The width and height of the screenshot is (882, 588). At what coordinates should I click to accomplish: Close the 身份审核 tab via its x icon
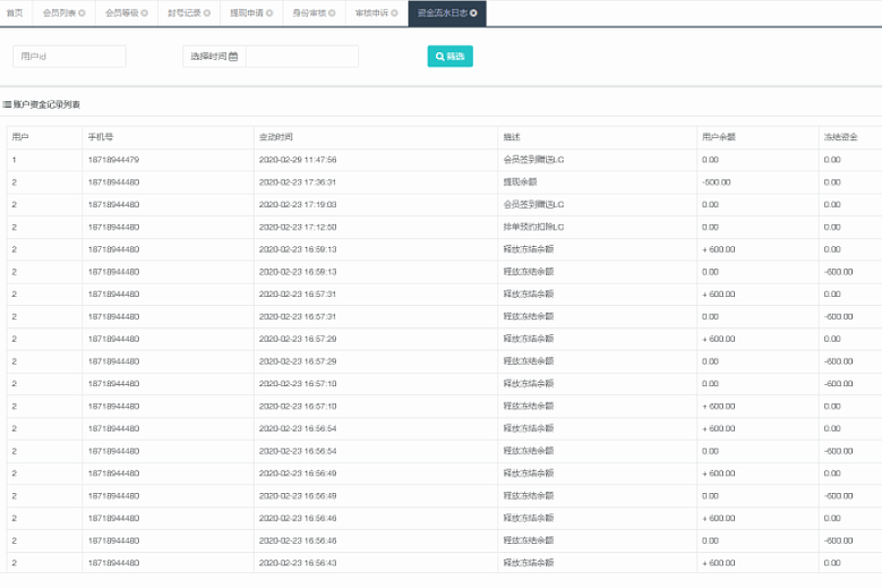click(332, 13)
